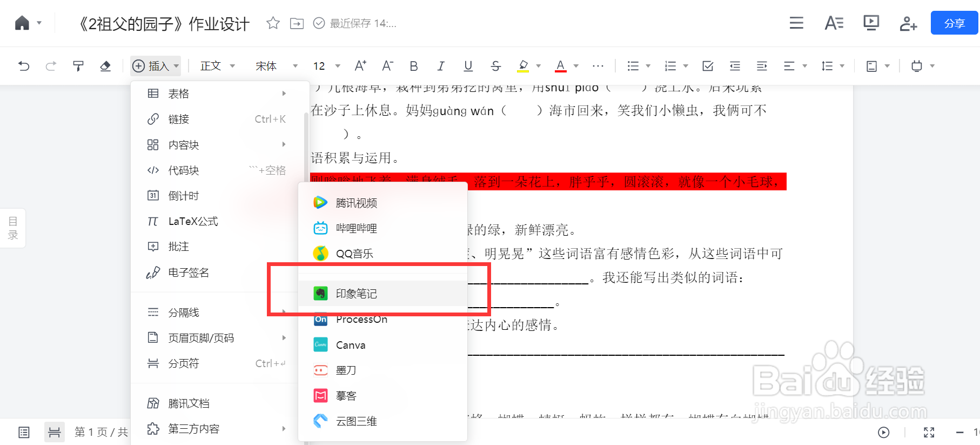This screenshot has height=445, width=980.
Task: Decrease font size with A-
Action: tap(387, 66)
